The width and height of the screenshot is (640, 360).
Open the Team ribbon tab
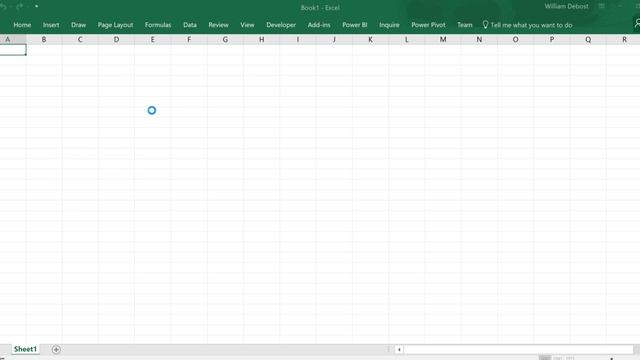coord(464,25)
